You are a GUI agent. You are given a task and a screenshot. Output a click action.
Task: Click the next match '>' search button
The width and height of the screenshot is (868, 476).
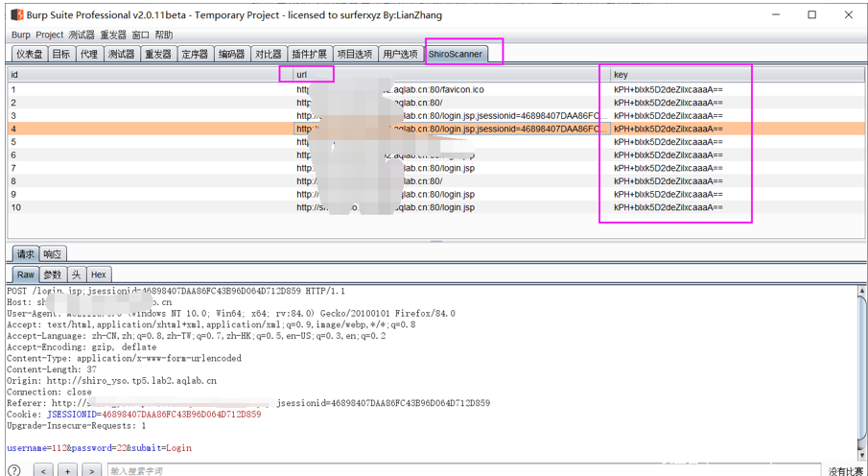(91, 470)
